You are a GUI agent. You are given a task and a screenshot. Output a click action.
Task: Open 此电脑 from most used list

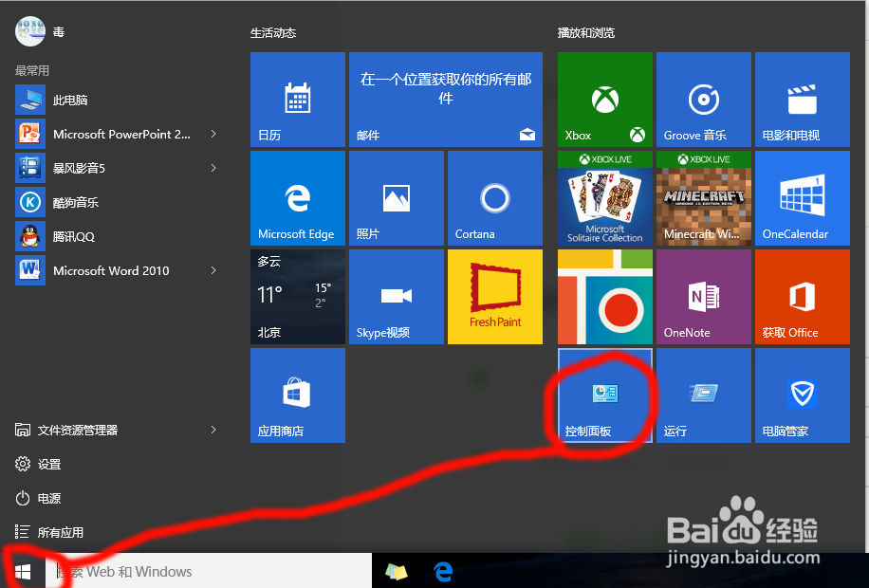117,100
